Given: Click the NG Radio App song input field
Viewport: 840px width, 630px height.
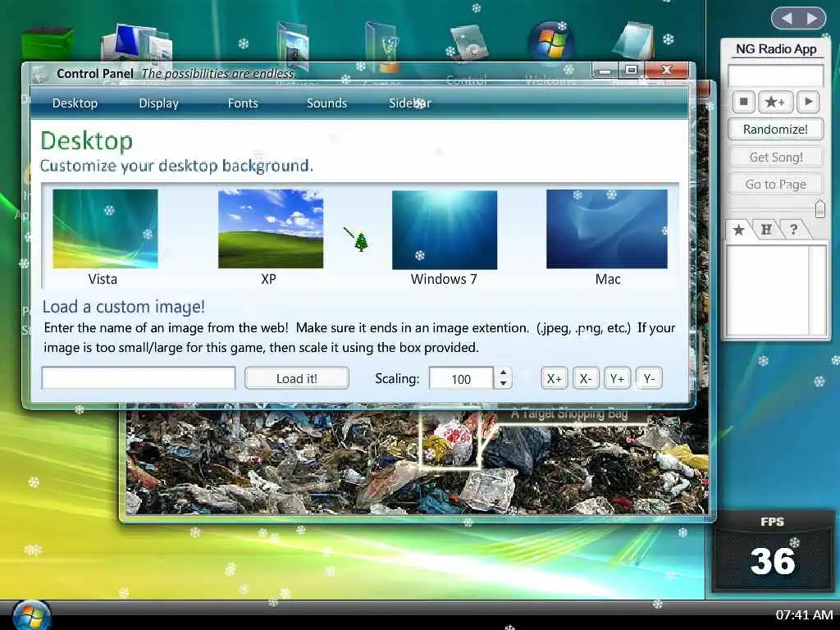Looking at the screenshot, I should click(x=776, y=75).
